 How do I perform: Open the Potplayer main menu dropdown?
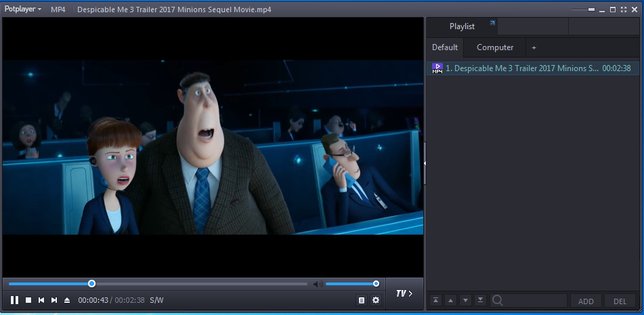pyautogui.click(x=23, y=9)
